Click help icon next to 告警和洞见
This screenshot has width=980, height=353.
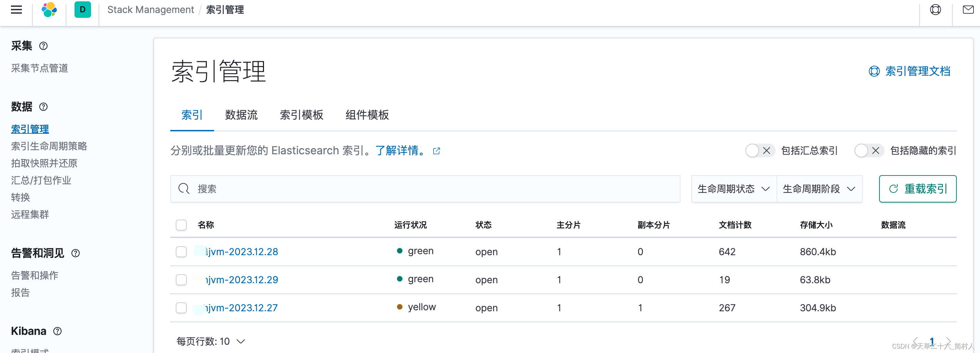(x=76, y=253)
